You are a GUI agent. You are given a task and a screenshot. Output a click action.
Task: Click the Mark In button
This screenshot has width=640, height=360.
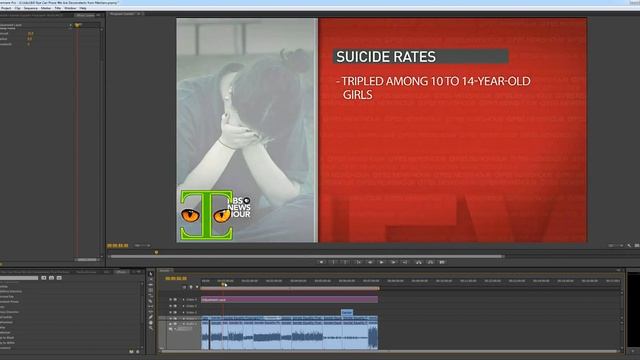pyautogui.click(x=333, y=262)
